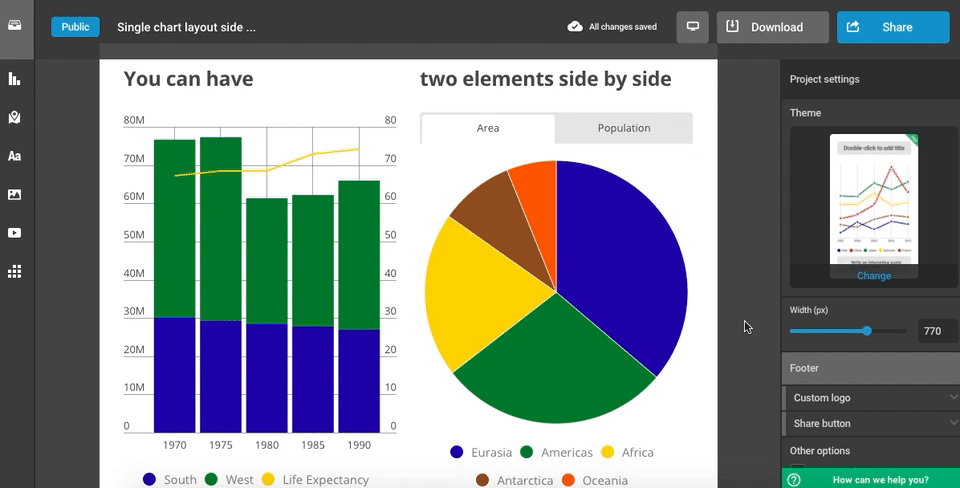
Task: Open the library drawer icon in sidebar
Action: [x=14, y=27]
